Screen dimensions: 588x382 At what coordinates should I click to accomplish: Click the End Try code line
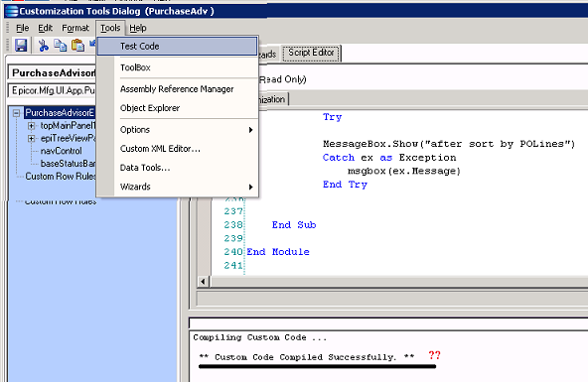(345, 185)
